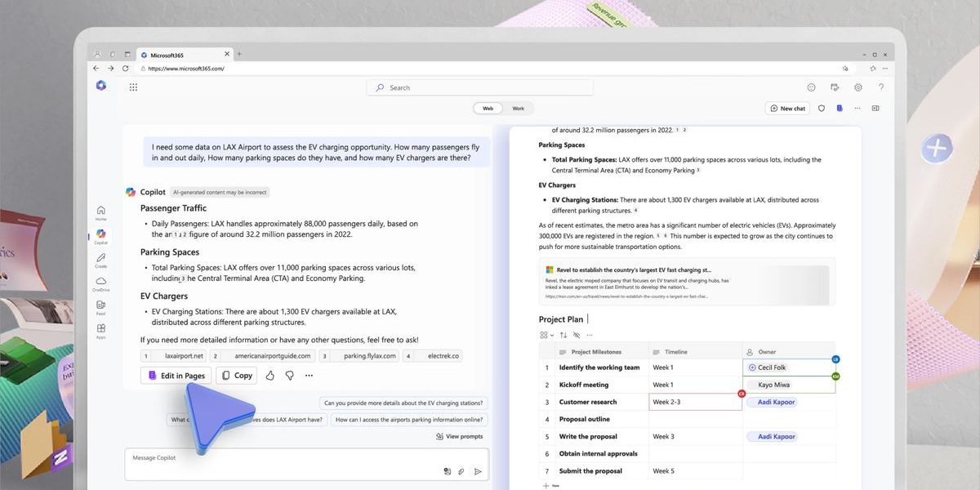Image resolution: width=980 pixels, height=490 pixels.
Task: Copy the Copilot response
Action: click(x=237, y=376)
